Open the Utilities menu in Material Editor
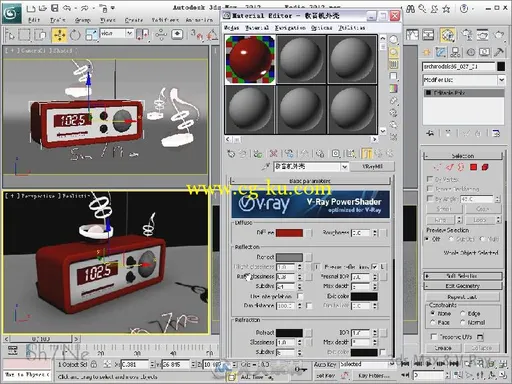The width and height of the screenshot is (512, 384). [x=352, y=28]
